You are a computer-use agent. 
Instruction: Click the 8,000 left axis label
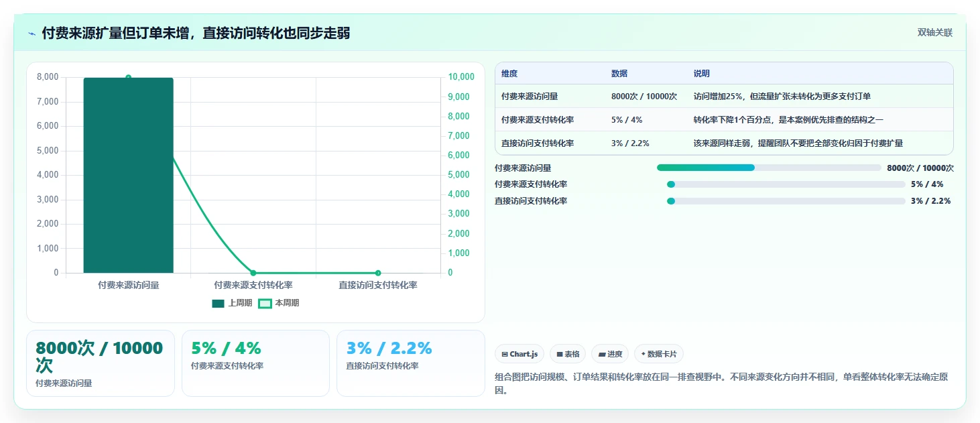click(x=47, y=77)
